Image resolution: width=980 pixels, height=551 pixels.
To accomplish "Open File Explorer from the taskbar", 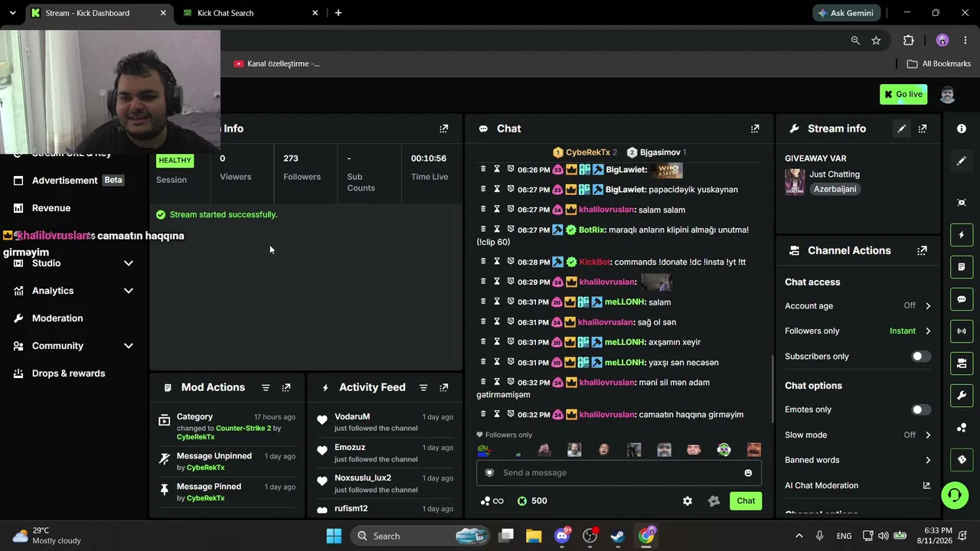I will point(534,536).
